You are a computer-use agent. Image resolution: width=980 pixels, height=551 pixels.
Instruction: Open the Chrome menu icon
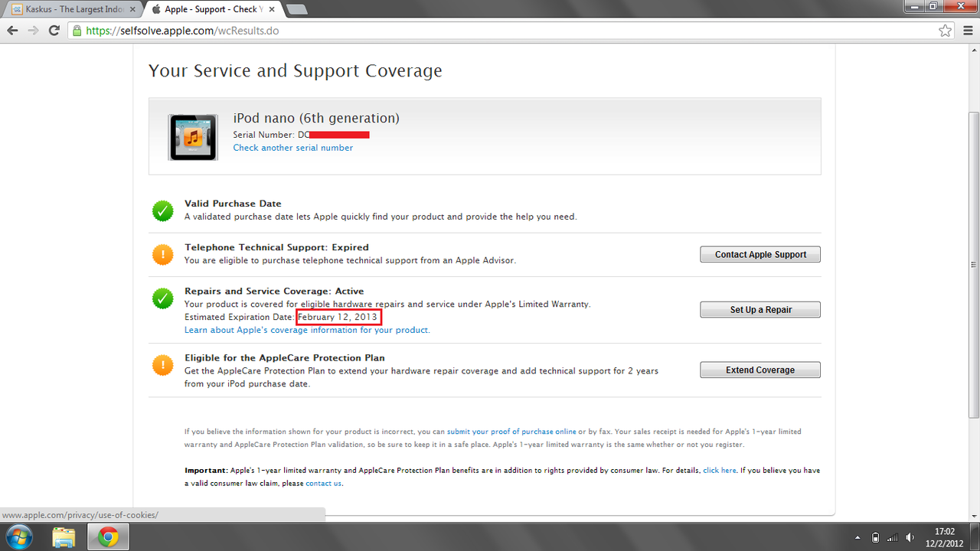click(966, 31)
